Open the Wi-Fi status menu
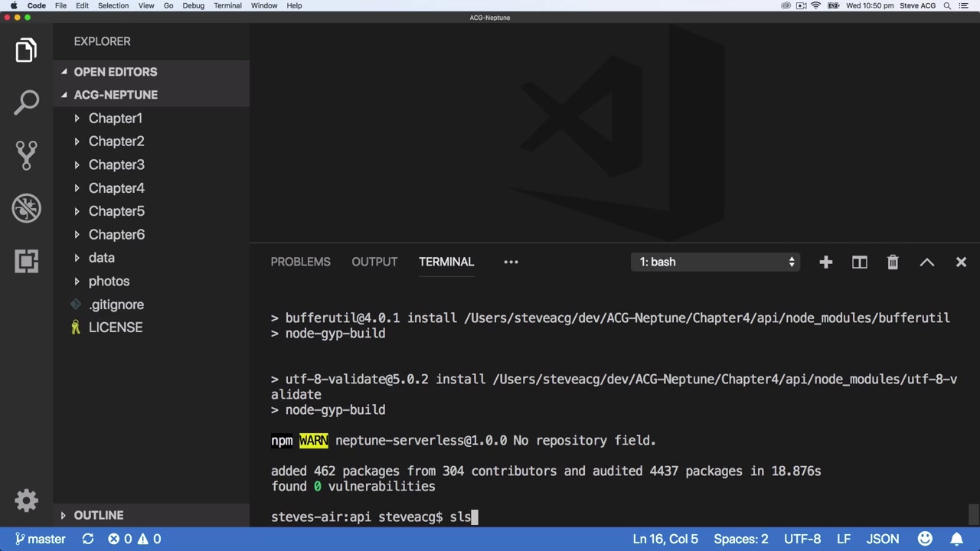This screenshot has height=551, width=980. 816,5
